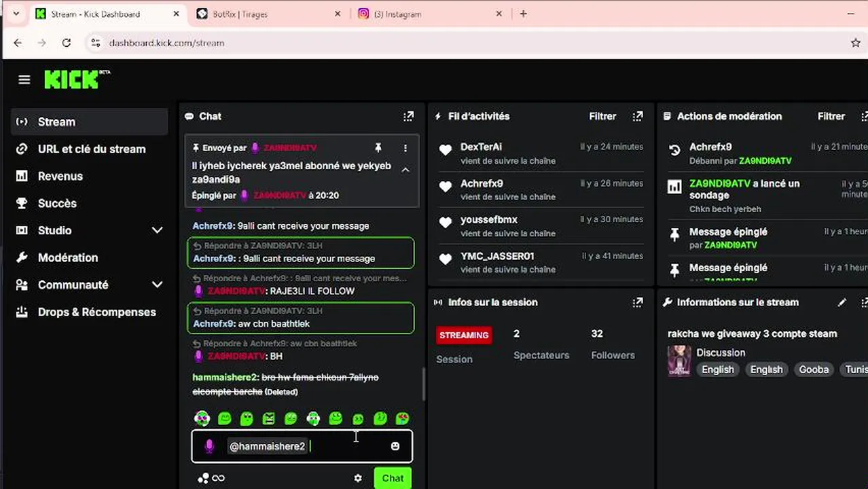The height and width of the screenshot is (489, 868).
Task: Collapse the pinned message with the chevron
Action: [x=405, y=170]
